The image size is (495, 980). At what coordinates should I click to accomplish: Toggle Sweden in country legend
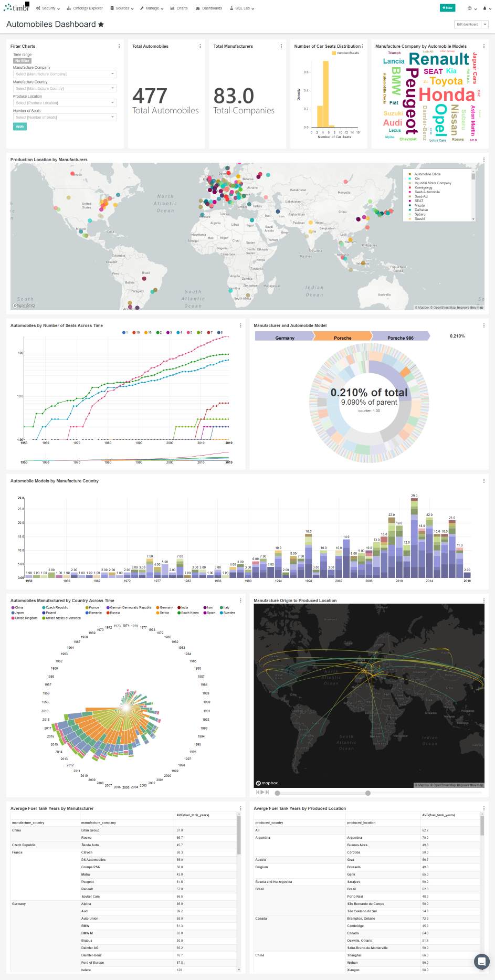227,613
